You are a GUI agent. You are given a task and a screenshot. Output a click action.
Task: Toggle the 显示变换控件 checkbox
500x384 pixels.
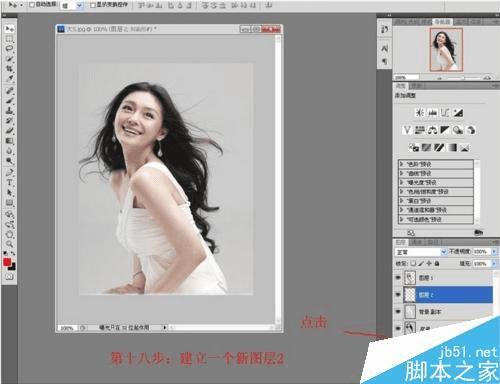click(93, 5)
